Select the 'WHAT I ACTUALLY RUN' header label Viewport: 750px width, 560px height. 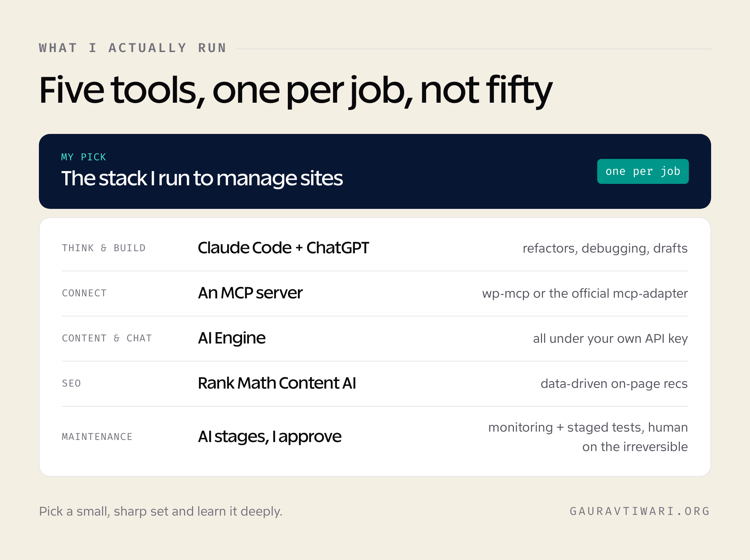coord(133,48)
